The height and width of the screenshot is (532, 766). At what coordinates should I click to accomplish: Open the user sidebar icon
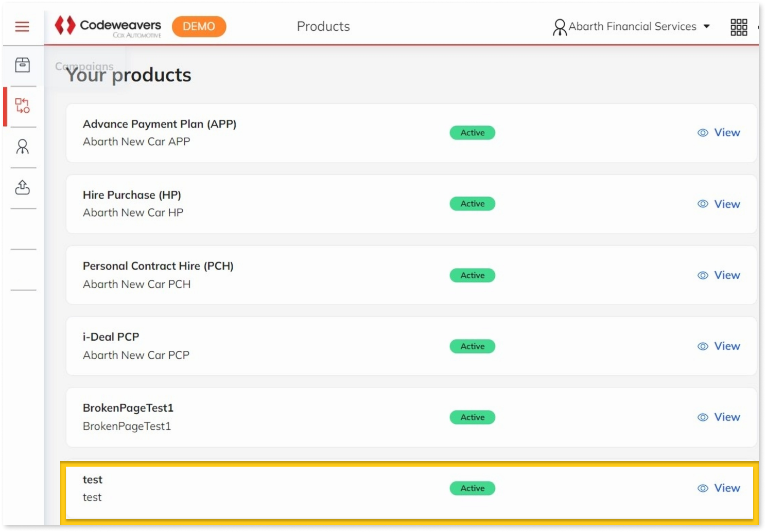pos(22,147)
